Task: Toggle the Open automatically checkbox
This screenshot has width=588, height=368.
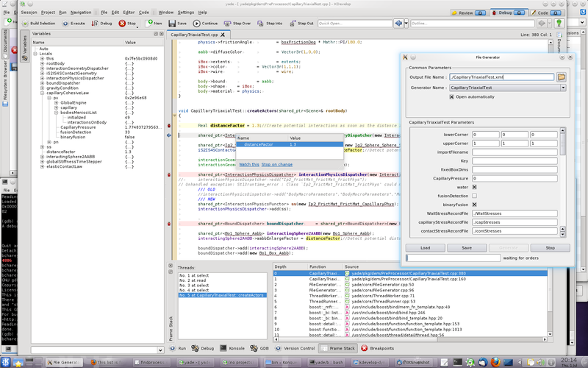Action: tap(451, 97)
